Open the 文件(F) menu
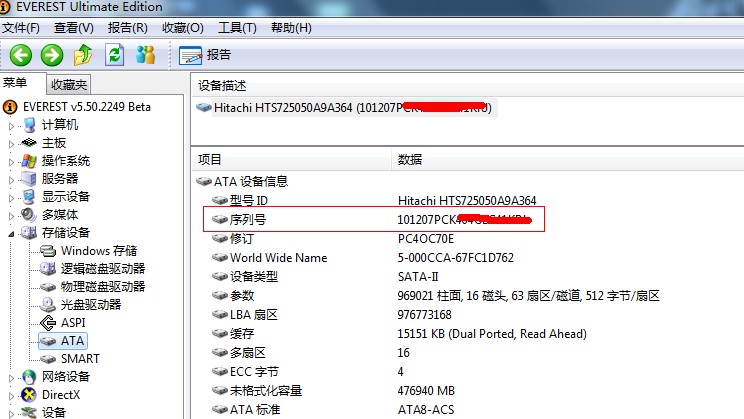 [21, 28]
